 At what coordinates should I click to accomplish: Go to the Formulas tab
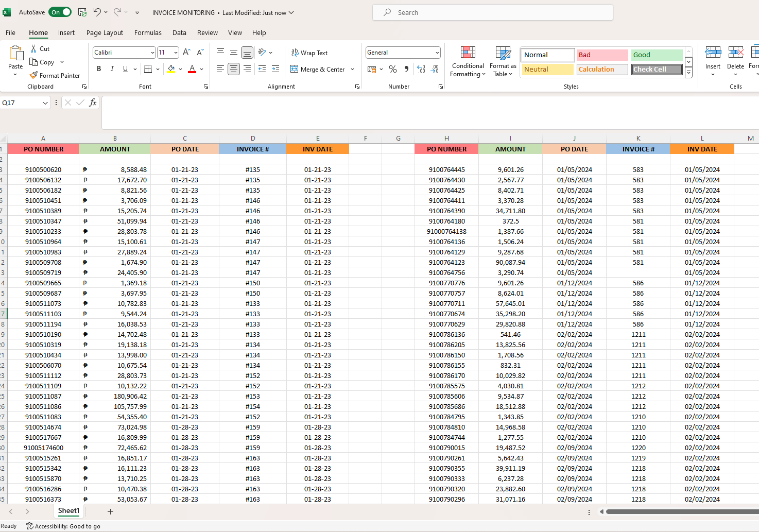[x=148, y=32]
